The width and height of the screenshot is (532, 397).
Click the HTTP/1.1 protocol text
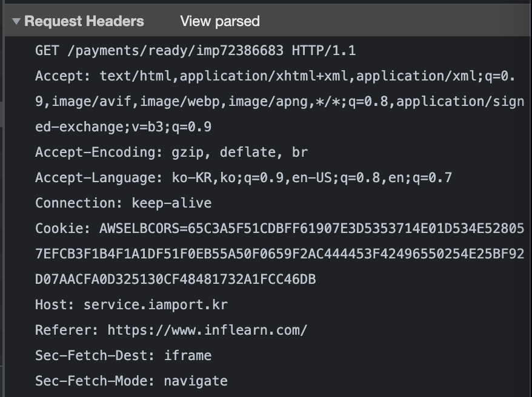point(324,51)
